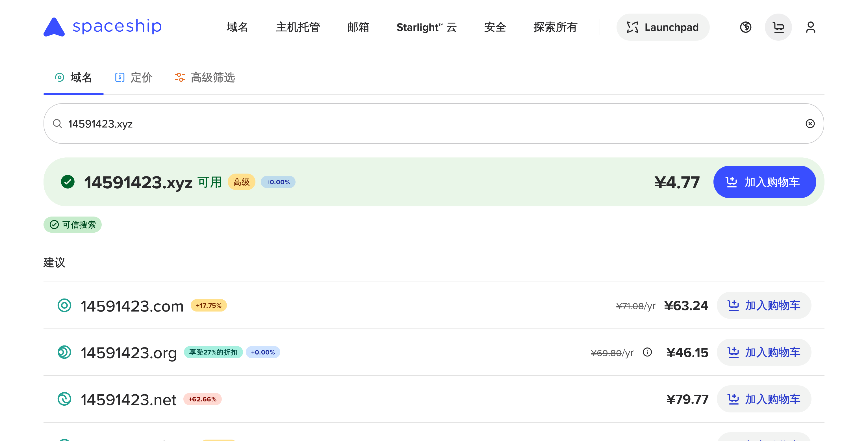
Task: Click the Spaceship logo
Action: coord(103,27)
